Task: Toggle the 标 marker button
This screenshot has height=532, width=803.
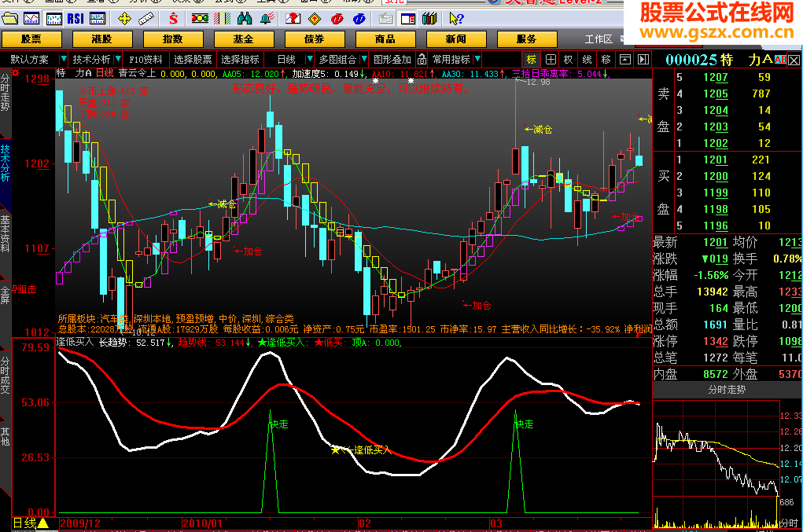Action: [532, 60]
